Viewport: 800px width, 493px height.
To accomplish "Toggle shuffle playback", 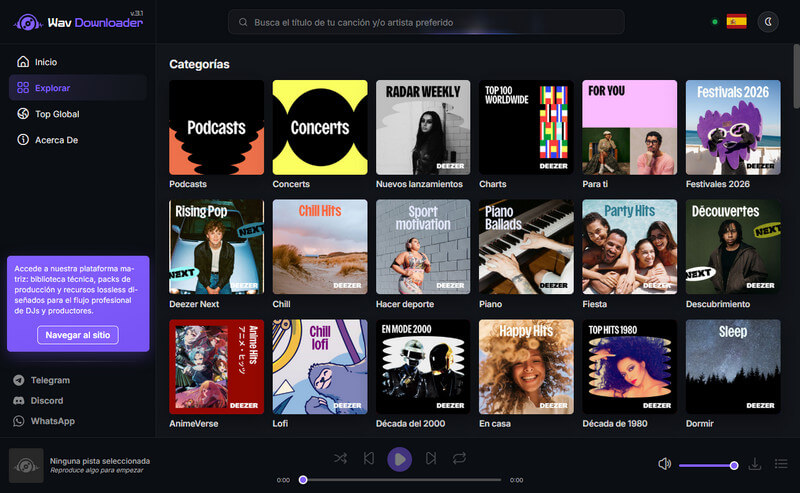I will 340,458.
